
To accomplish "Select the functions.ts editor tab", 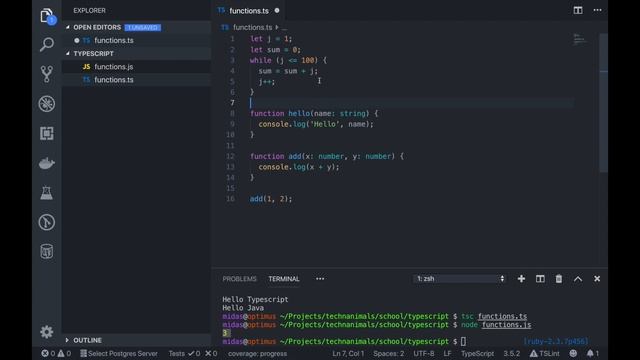I will (249, 11).
